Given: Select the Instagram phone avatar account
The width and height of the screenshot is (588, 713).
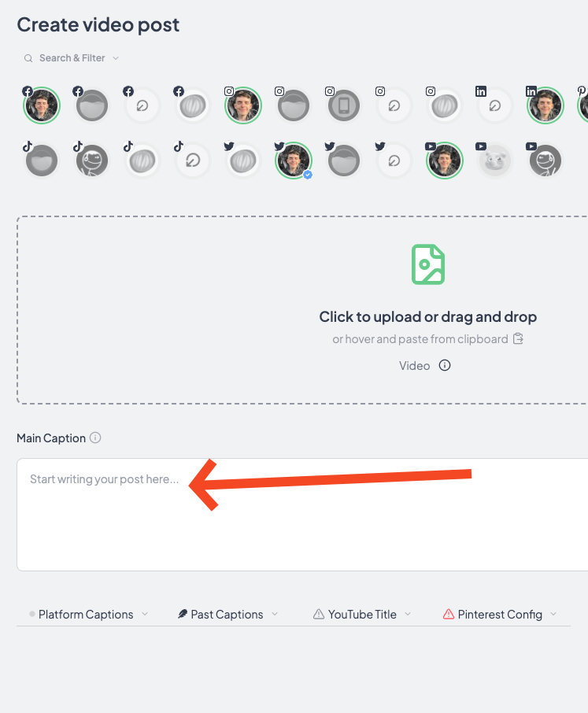Looking at the screenshot, I should coord(344,105).
